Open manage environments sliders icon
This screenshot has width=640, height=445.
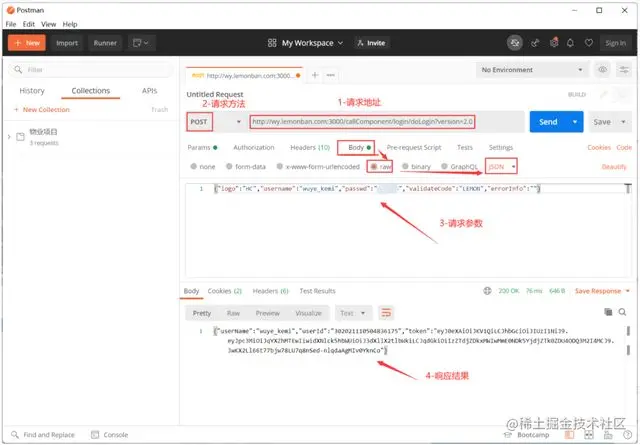tap(624, 70)
